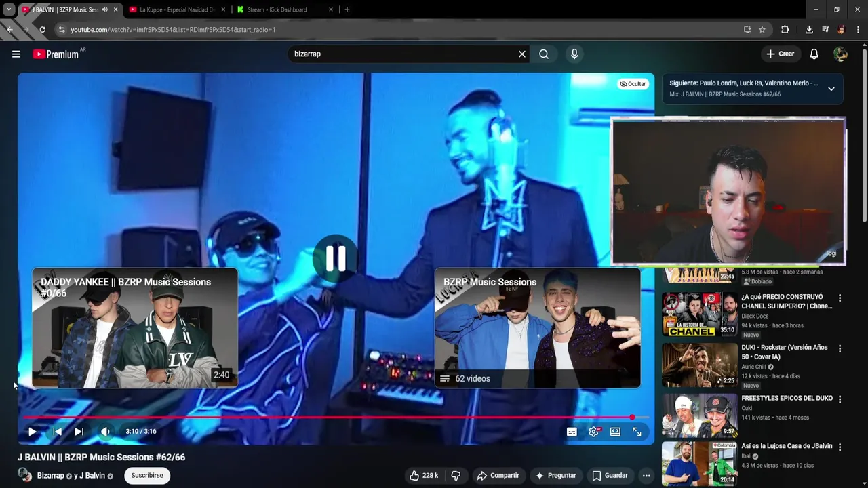Switch to La Kuppe Especial Navidad tab

177,9
